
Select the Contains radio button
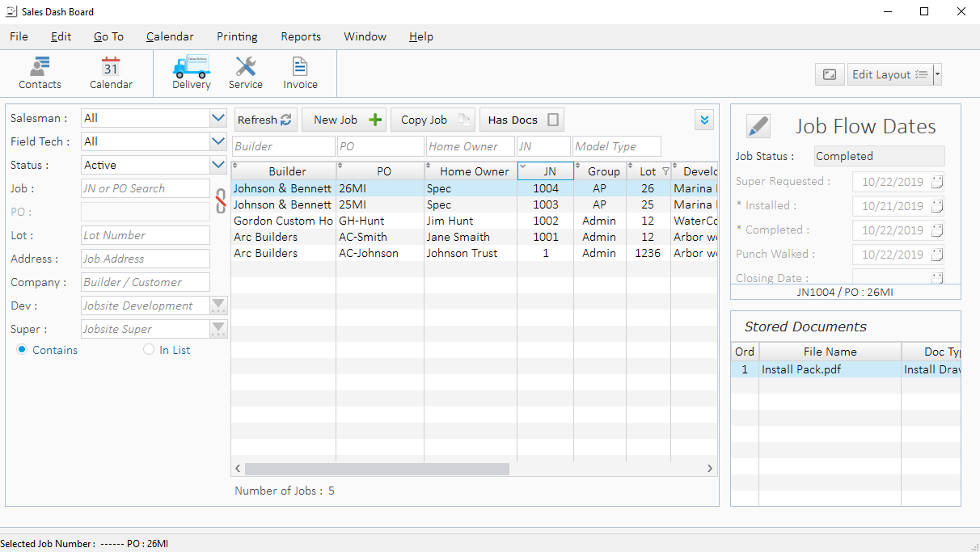(22, 350)
